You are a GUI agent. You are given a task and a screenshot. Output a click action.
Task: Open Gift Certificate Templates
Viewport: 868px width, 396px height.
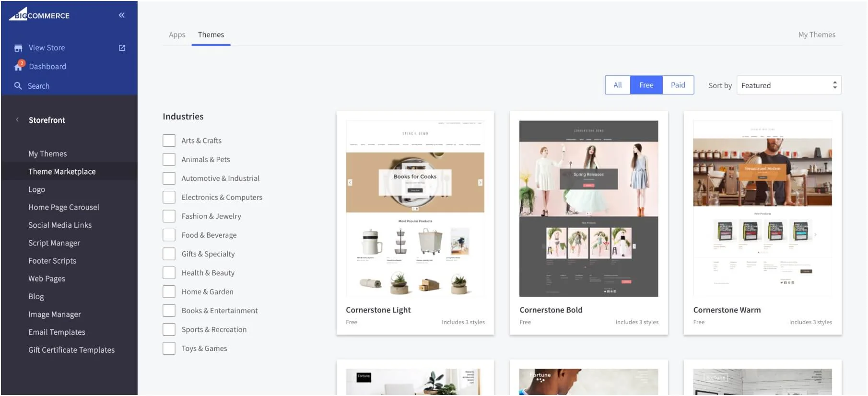[x=71, y=350]
